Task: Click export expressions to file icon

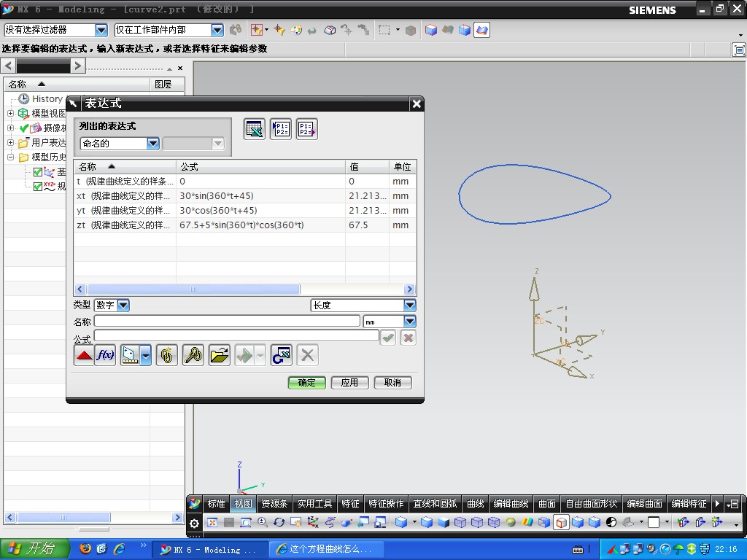Action: pyautogui.click(x=307, y=129)
